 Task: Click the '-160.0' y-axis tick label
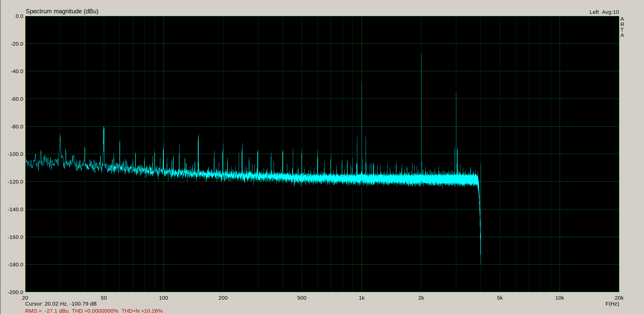coord(16,237)
